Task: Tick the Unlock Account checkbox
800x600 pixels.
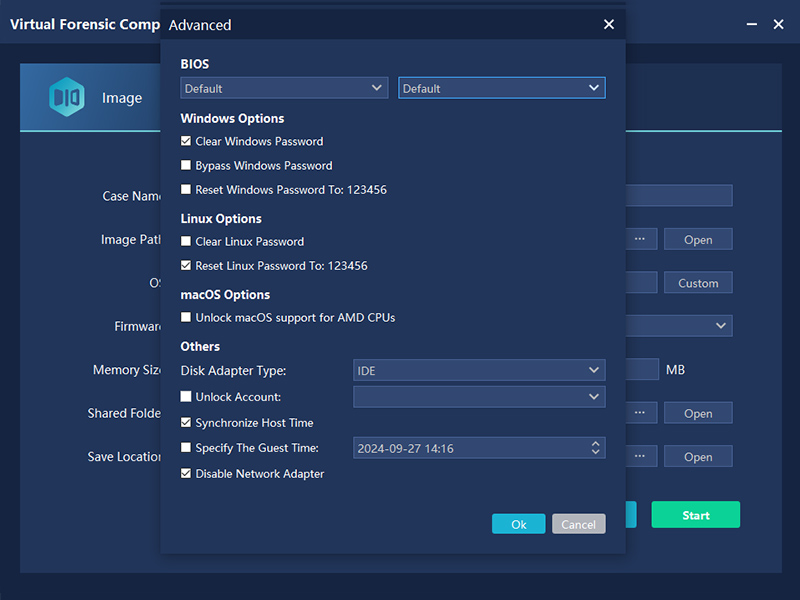Action: 186,396
